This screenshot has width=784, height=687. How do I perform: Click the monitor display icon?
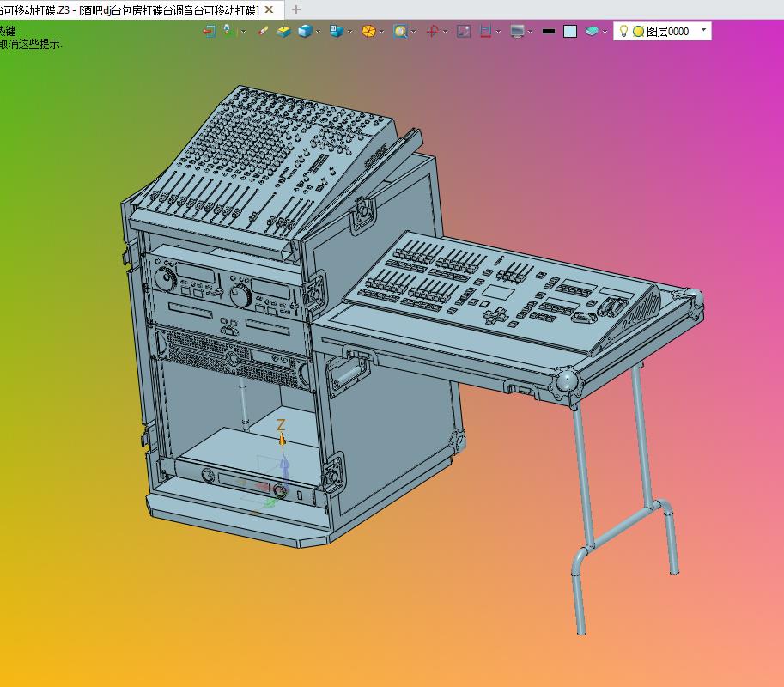pyautogui.click(x=517, y=31)
